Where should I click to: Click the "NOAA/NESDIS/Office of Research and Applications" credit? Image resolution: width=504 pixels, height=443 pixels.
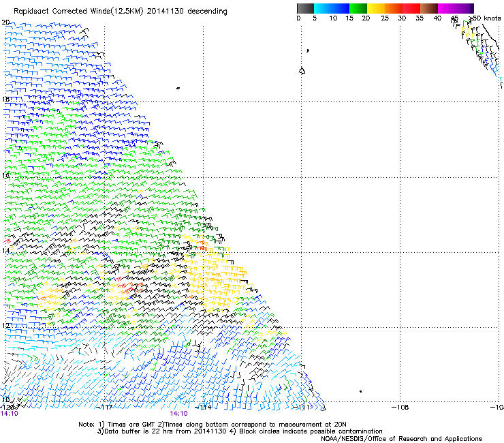(x=401, y=439)
